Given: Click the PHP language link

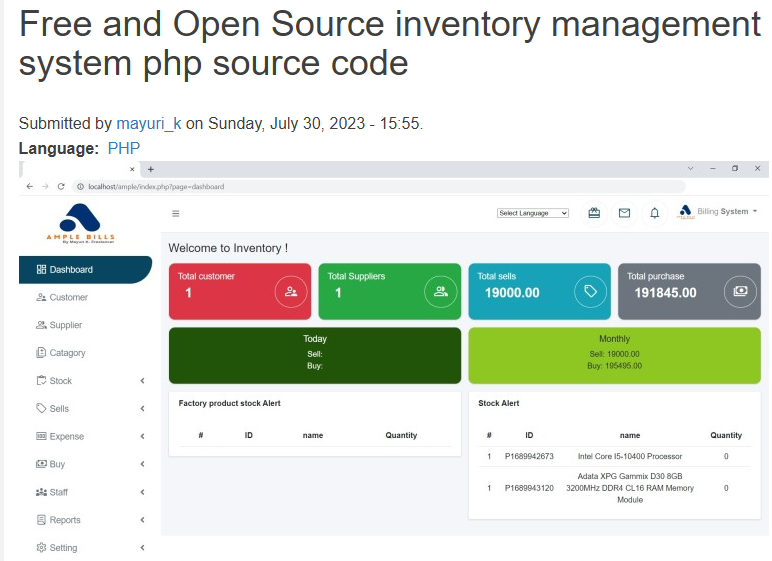Looking at the screenshot, I should (124, 149).
